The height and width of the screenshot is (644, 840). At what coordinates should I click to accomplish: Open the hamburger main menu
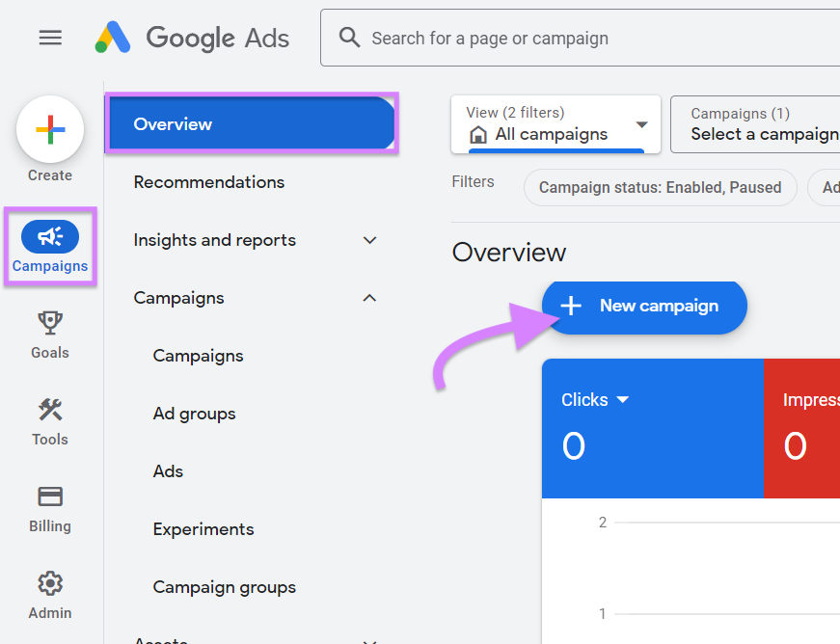coord(50,38)
